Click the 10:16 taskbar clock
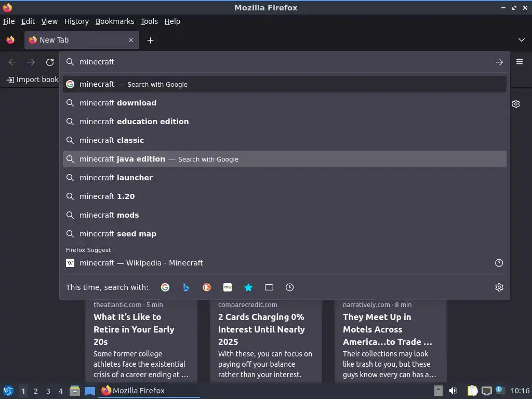This screenshot has width=532, height=399. tap(520, 391)
